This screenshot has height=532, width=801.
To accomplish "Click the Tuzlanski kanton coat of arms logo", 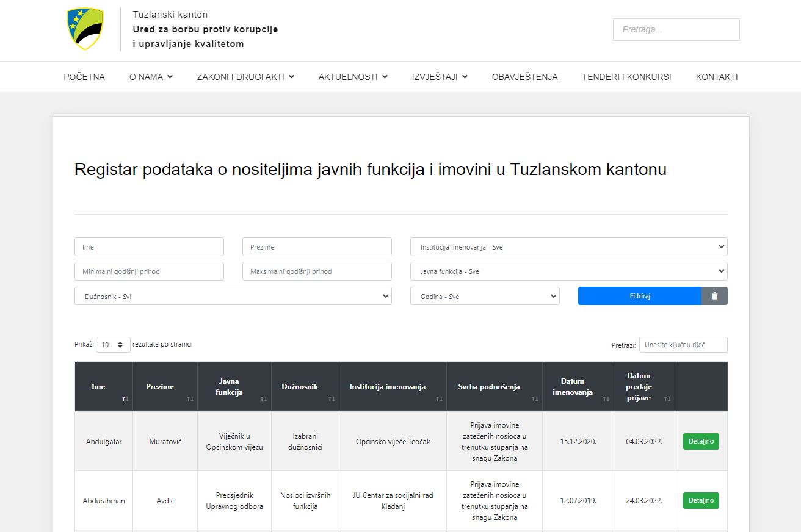I will coord(85,29).
